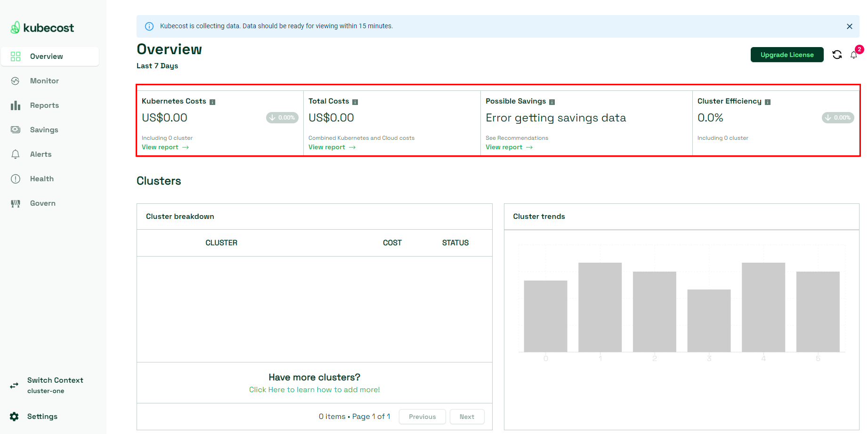Click the Cluster breakdown panel title
The height and width of the screenshot is (434, 868).
point(180,217)
